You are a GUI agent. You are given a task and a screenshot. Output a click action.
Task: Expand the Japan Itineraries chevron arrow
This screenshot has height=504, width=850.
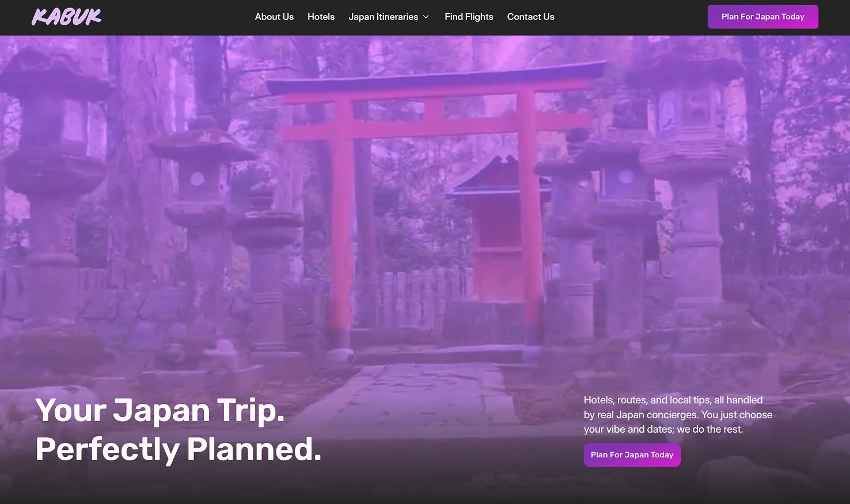(426, 17)
